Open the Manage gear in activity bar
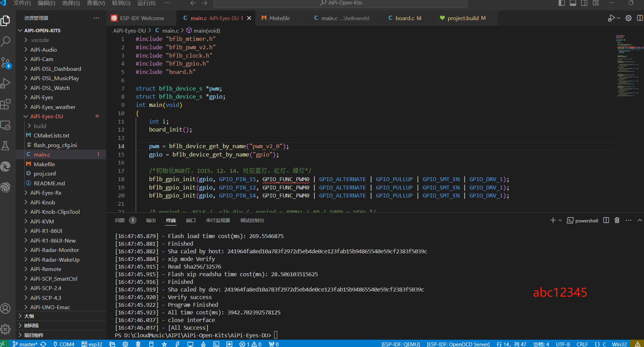Screen dimensions: 644x347 point(6,329)
